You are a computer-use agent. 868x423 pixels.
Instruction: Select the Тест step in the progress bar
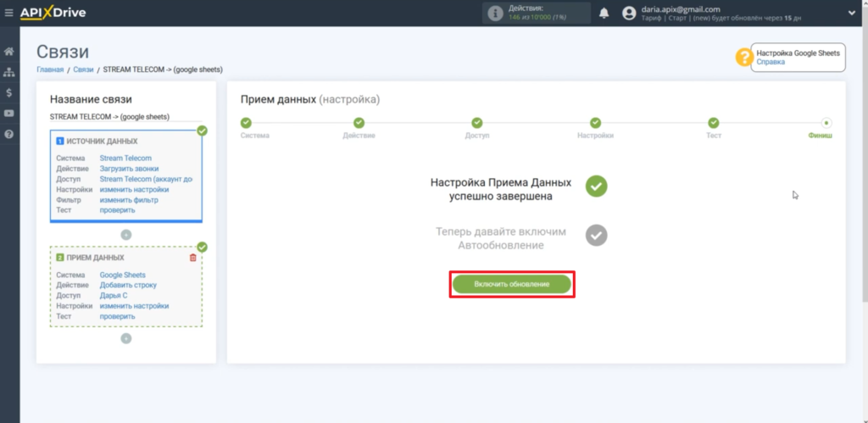click(x=714, y=124)
